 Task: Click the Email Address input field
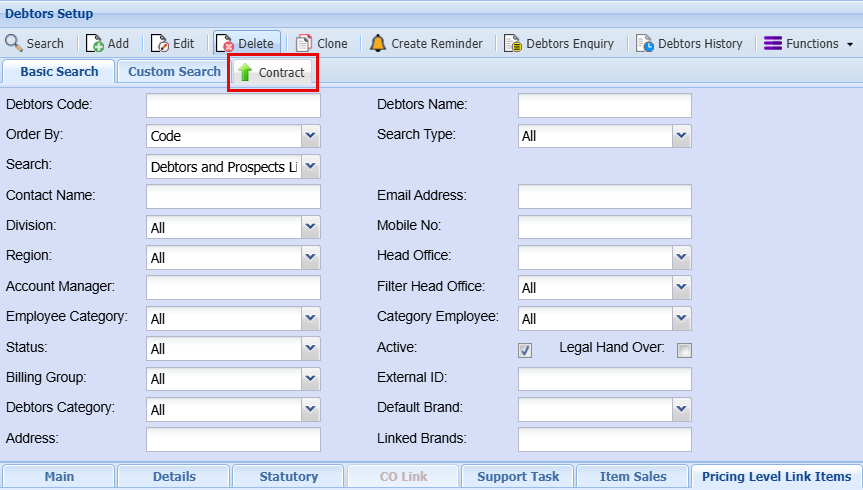[605, 197]
